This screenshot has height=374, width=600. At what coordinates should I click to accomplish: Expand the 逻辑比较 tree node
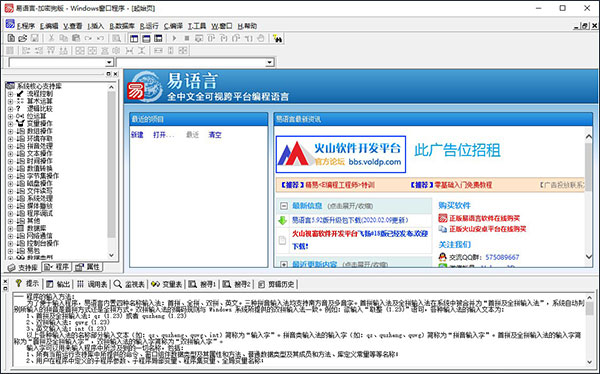pos(10,109)
